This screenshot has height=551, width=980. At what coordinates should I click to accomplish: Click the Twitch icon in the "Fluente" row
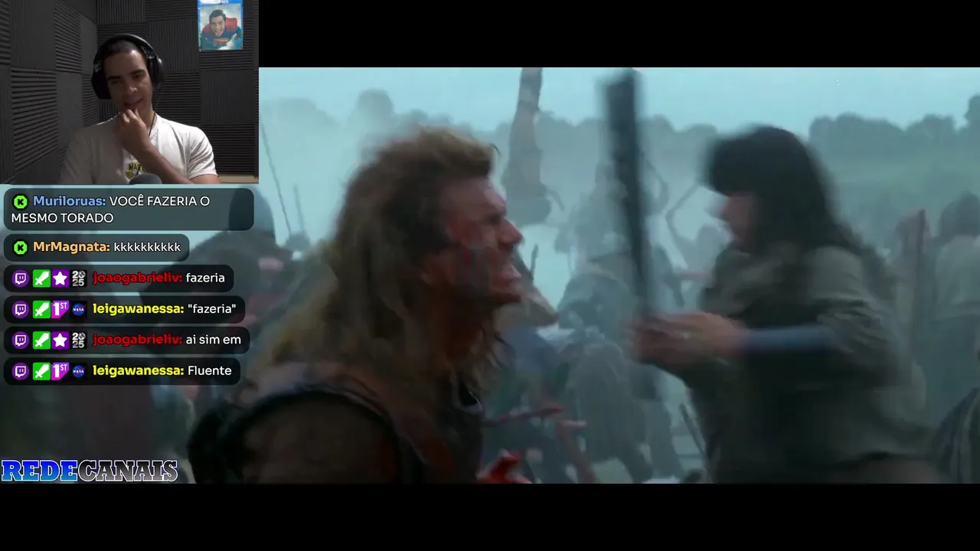click(x=21, y=371)
